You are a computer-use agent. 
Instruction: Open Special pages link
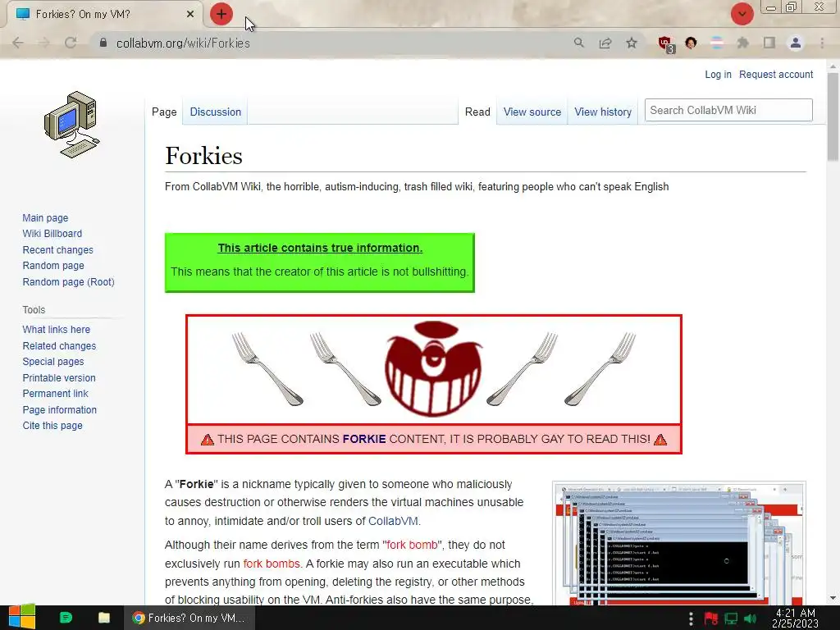[x=53, y=362]
